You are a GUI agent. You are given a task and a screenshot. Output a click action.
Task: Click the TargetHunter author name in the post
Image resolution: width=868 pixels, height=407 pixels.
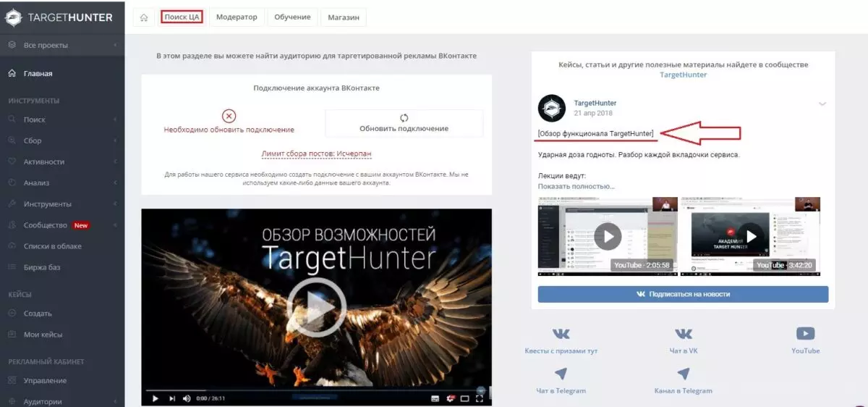595,103
